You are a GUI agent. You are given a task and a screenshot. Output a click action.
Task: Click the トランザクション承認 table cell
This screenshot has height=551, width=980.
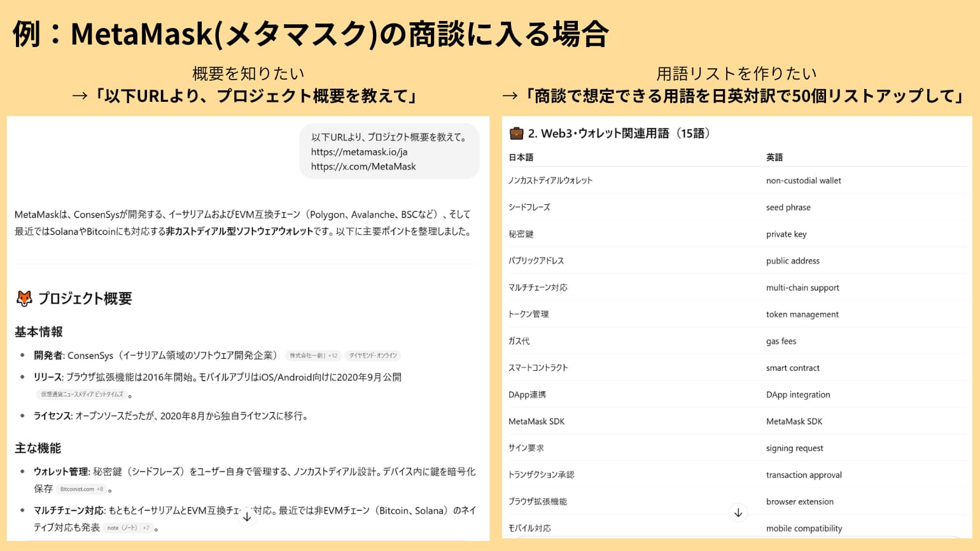(542, 475)
